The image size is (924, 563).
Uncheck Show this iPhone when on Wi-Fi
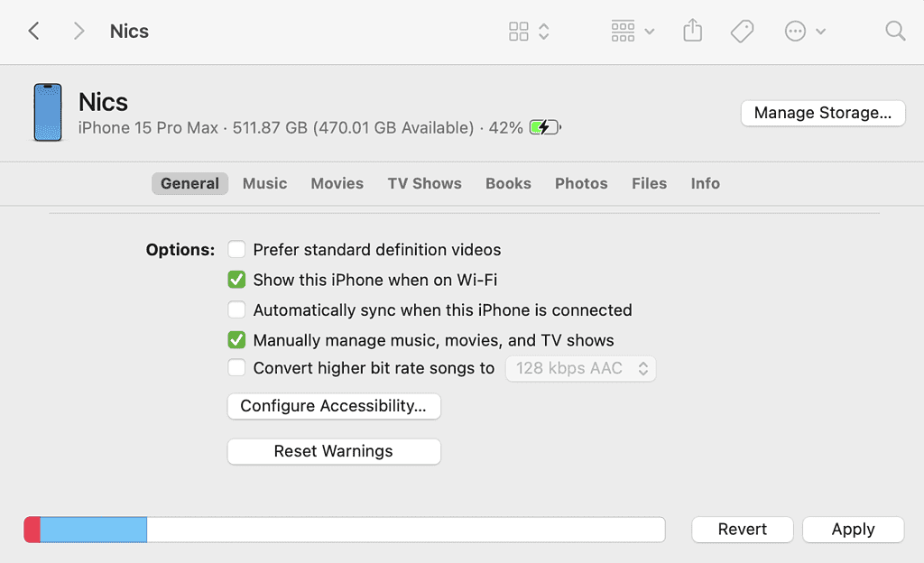pyautogui.click(x=236, y=280)
